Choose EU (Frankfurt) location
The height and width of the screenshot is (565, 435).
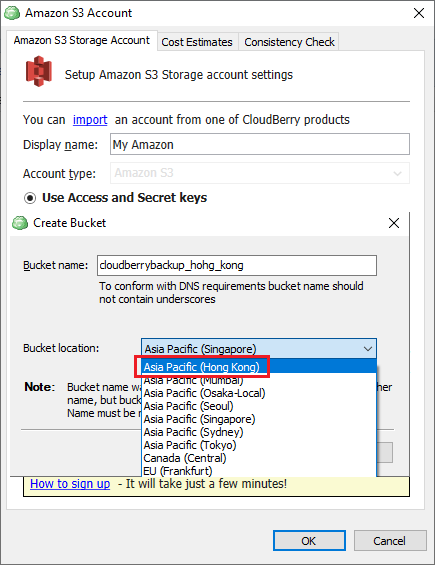tap(259, 471)
